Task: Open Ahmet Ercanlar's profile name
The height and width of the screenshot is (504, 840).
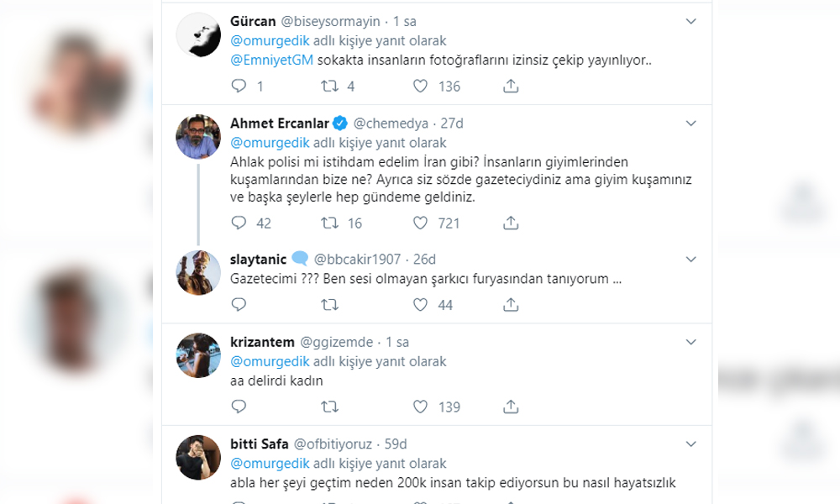Action: coord(280,123)
